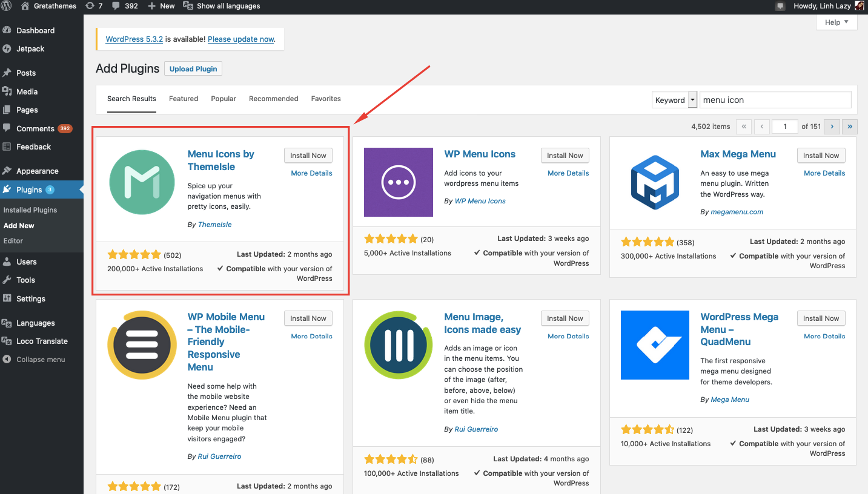Open the ThemeIsle author link
The image size is (868, 494).
pos(214,225)
